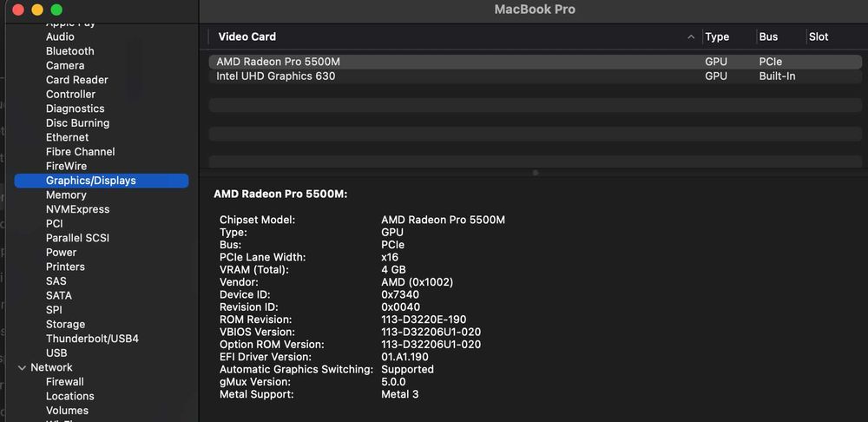Close the window with red button
Viewport: 868px width, 422px height.
click(x=18, y=10)
